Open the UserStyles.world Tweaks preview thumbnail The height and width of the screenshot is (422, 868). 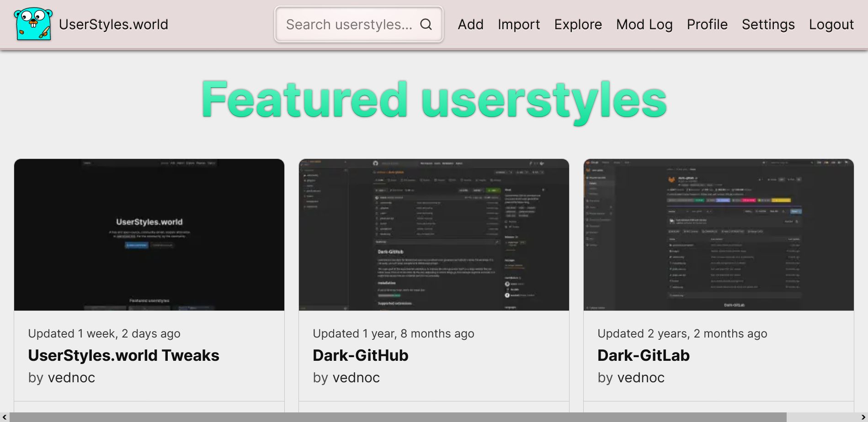tap(149, 235)
